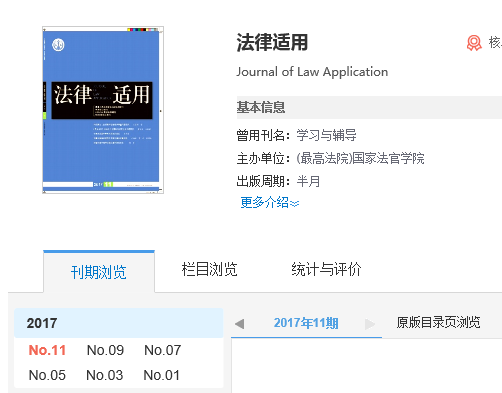This screenshot has height=393, width=502.
Task: Select issue No.07
Action: (163, 350)
